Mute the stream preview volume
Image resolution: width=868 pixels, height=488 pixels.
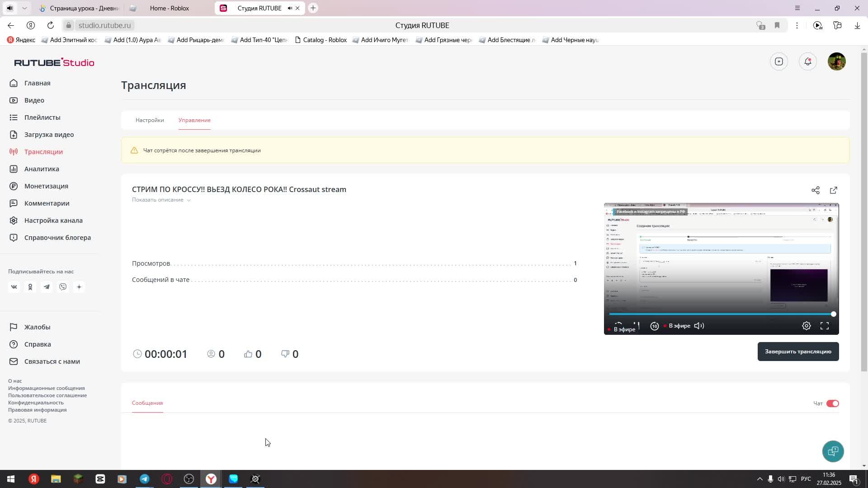[x=699, y=326]
